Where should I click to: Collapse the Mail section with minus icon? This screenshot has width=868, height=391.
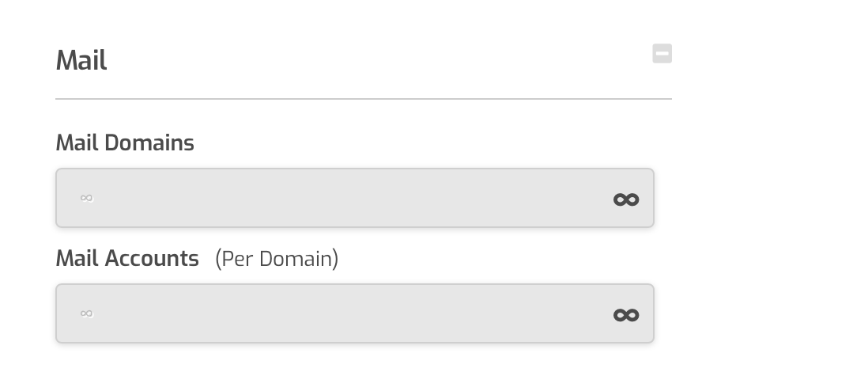pos(662,53)
